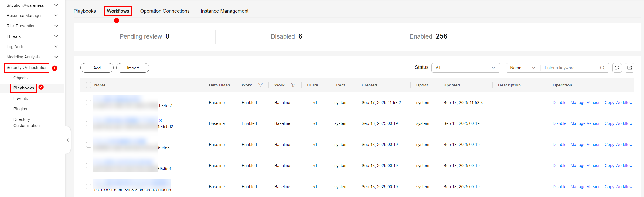Open the Status dropdown showing All
This screenshot has height=197, width=644.
[466, 68]
